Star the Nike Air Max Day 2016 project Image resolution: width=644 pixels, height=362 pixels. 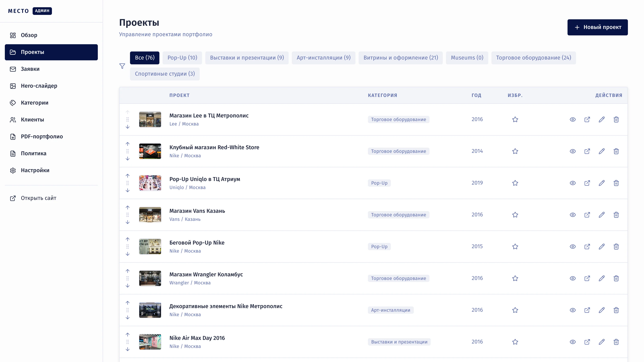(x=515, y=341)
